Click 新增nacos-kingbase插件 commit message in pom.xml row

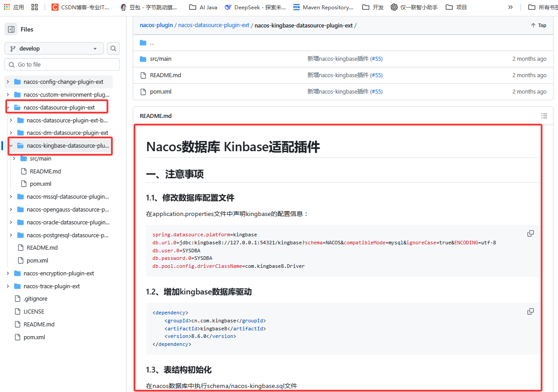click(338, 91)
